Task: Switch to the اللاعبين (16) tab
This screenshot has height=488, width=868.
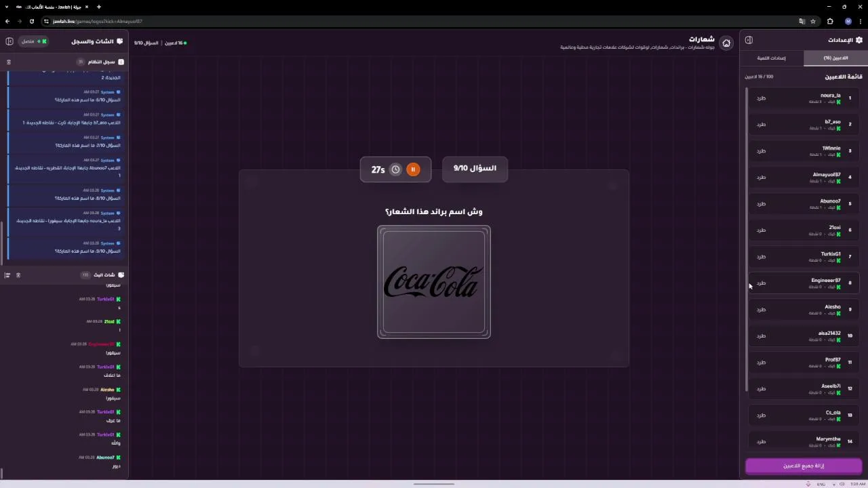Action: click(x=835, y=58)
